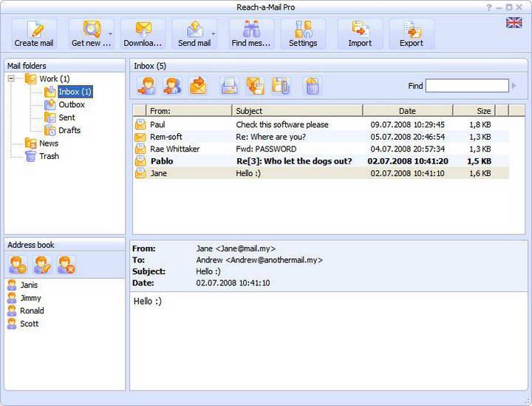Select contact Jimmy in Address book
Image resolution: width=532 pixels, height=406 pixels.
click(x=24, y=298)
